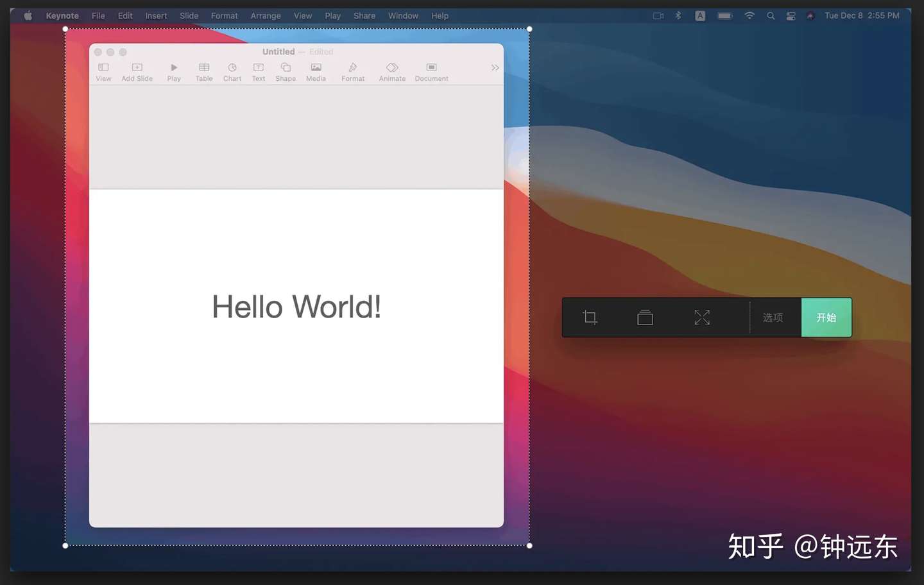The width and height of the screenshot is (924, 585).
Task: Grab the bottom-right selection corner handle
Action: click(x=529, y=546)
